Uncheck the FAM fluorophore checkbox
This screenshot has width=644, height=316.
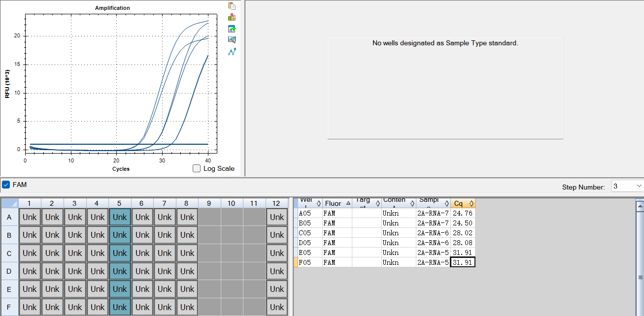click(x=6, y=185)
